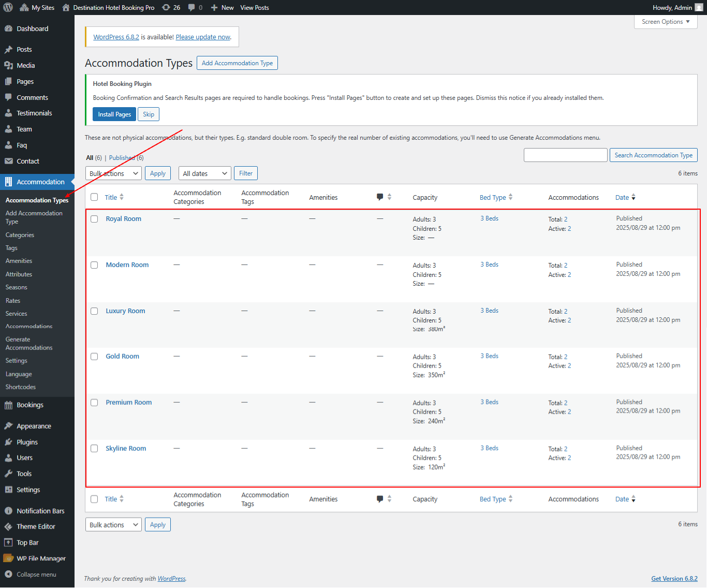The image size is (707, 588).
Task: Open the All dates dropdown
Action: pos(204,173)
